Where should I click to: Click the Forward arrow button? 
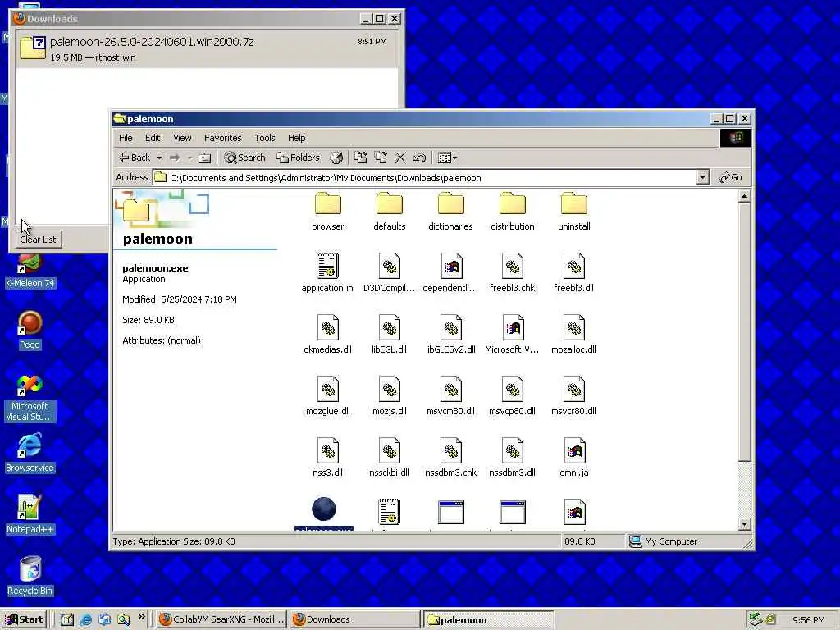175,157
